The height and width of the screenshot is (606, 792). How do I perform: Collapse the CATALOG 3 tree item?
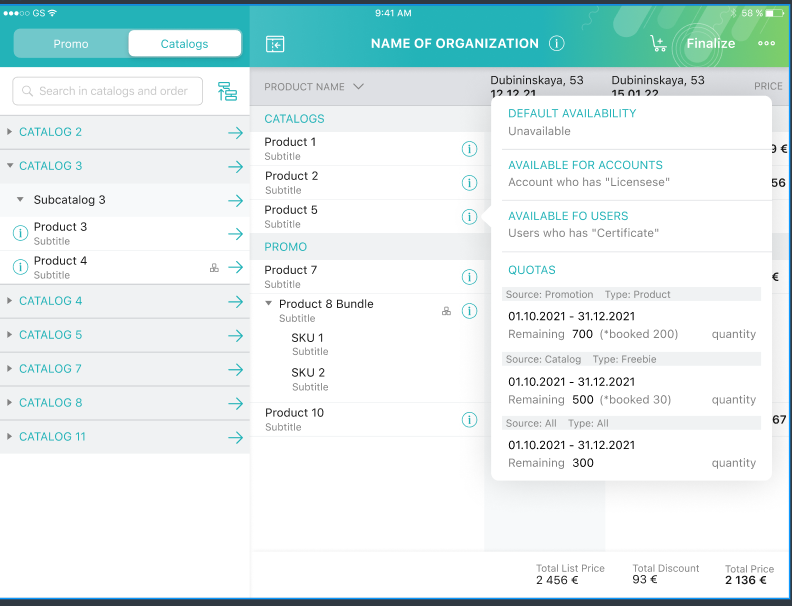pyautogui.click(x=10, y=166)
